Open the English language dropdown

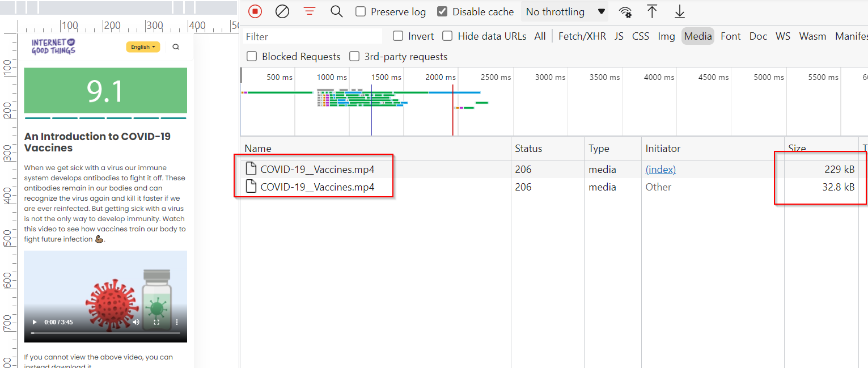click(143, 47)
